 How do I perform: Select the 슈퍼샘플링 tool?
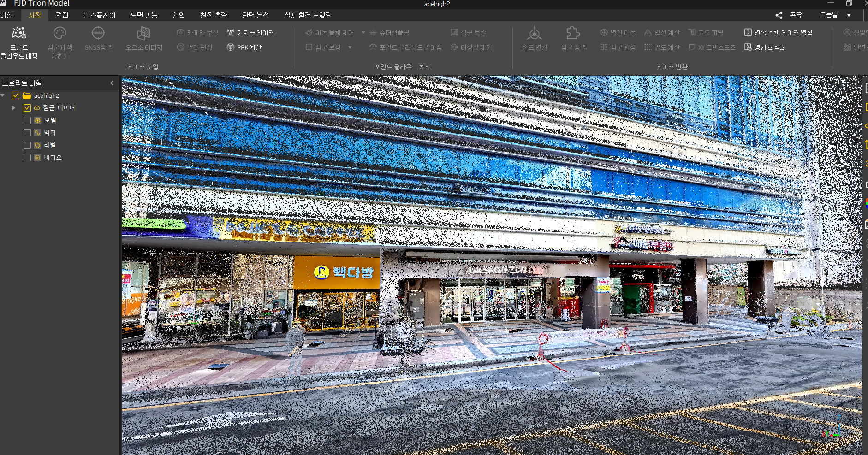(x=389, y=33)
